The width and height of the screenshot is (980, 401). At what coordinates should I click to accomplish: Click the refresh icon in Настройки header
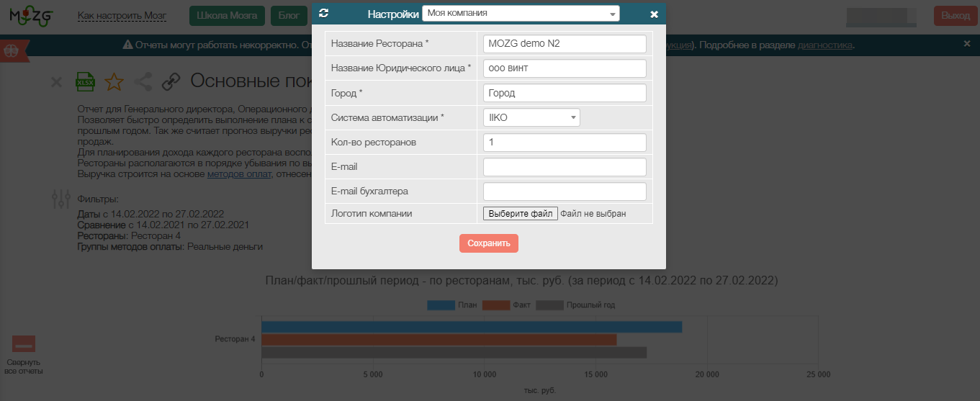pos(323,13)
